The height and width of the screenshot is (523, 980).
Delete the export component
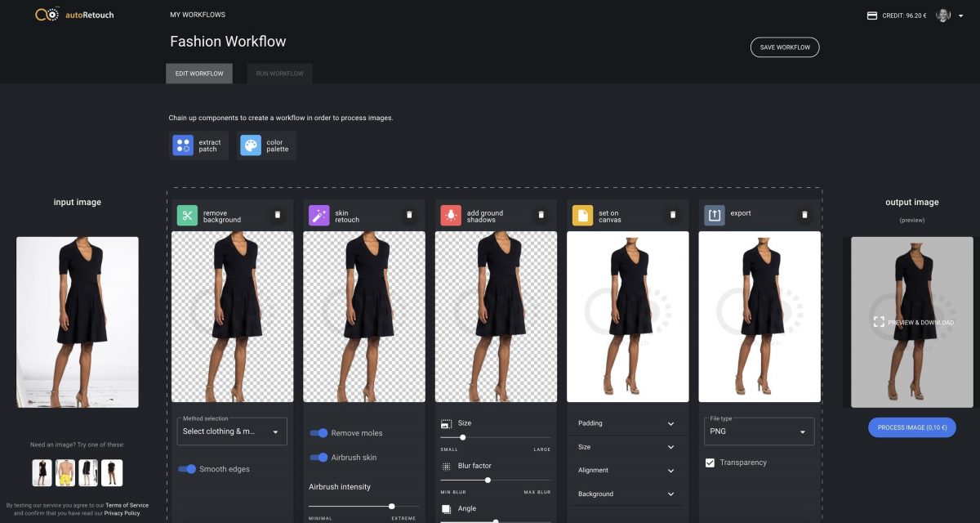coord(804,215)
